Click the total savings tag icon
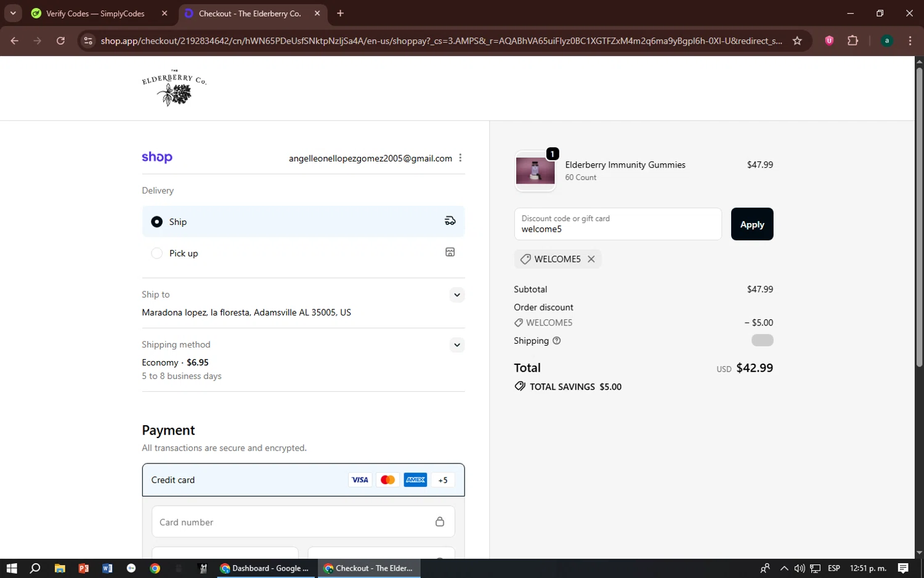The height and width of the screenshot is (578, 924). pyautogui.click(x=520, y=386)
